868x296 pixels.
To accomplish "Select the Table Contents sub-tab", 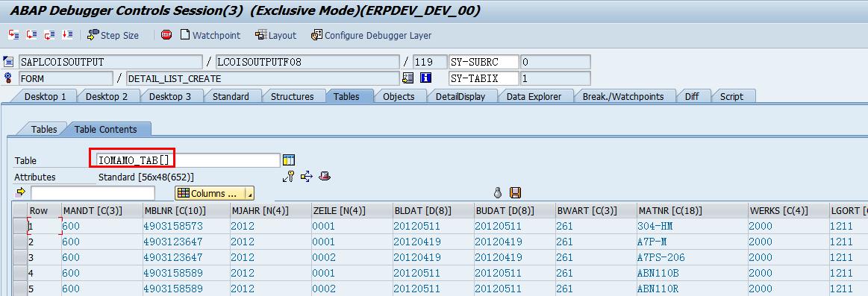I will (x=105, y=130).
